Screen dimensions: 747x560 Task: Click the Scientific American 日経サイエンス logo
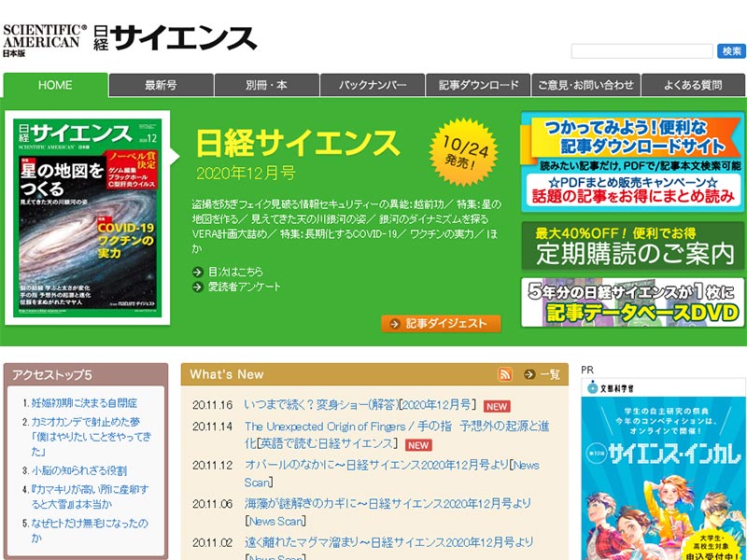[130, 39]
